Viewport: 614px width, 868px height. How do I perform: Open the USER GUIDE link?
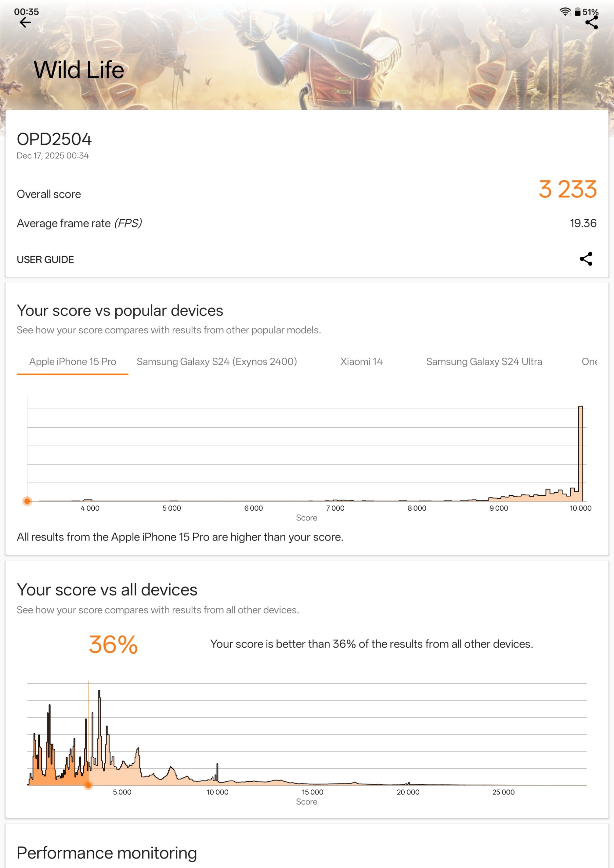[45, 260]
